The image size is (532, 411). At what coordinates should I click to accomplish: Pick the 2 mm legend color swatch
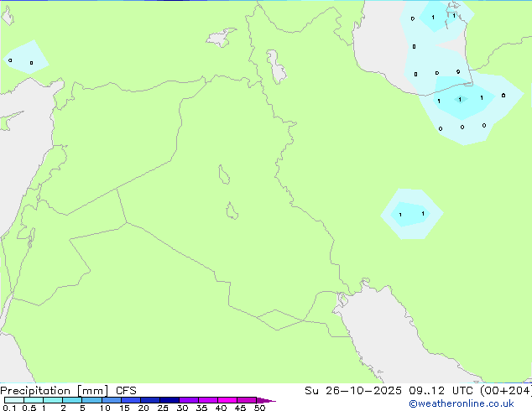point(72,400)
